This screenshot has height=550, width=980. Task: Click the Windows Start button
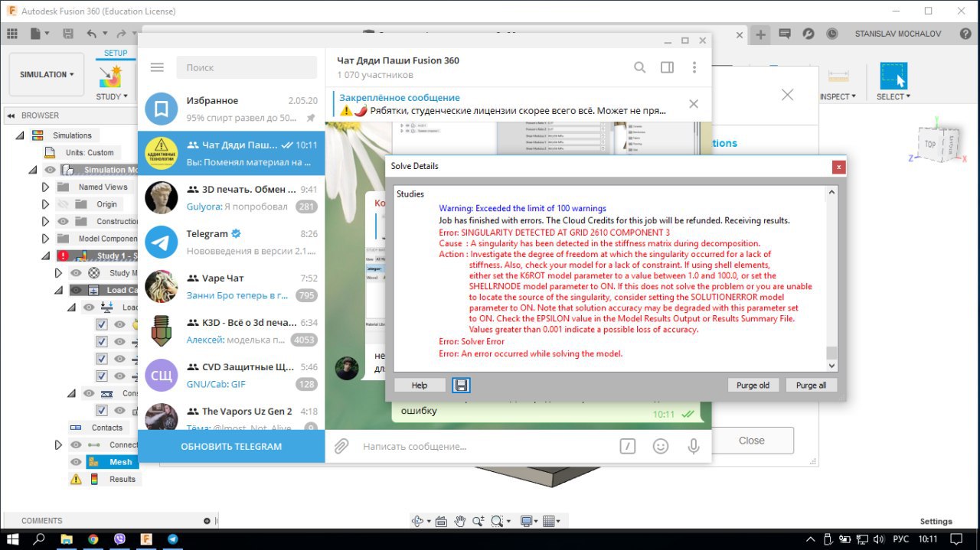(x=13, y=539)
